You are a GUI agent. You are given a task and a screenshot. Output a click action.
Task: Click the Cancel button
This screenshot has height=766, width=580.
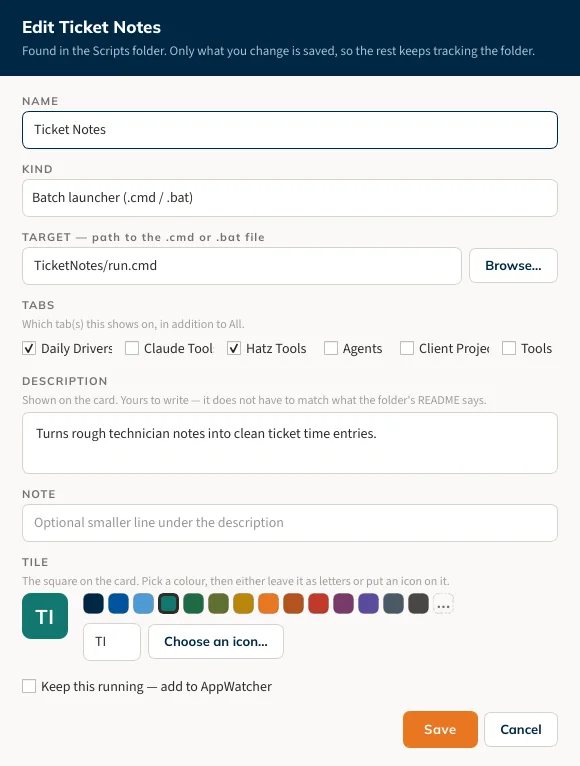coord(521,729)
